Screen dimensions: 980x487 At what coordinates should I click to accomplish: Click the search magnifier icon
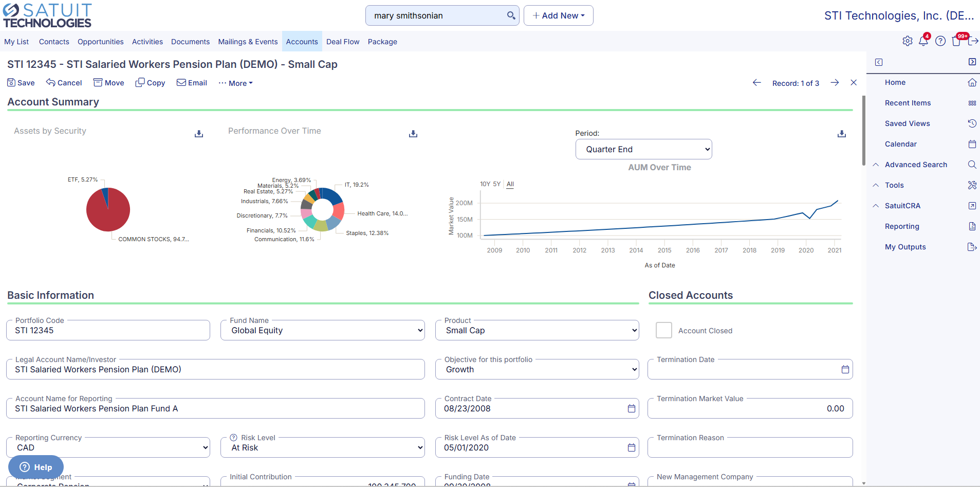511,15
